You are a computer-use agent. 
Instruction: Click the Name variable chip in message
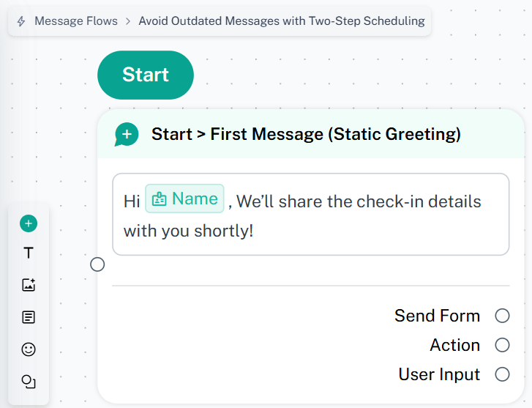point(184,199)
